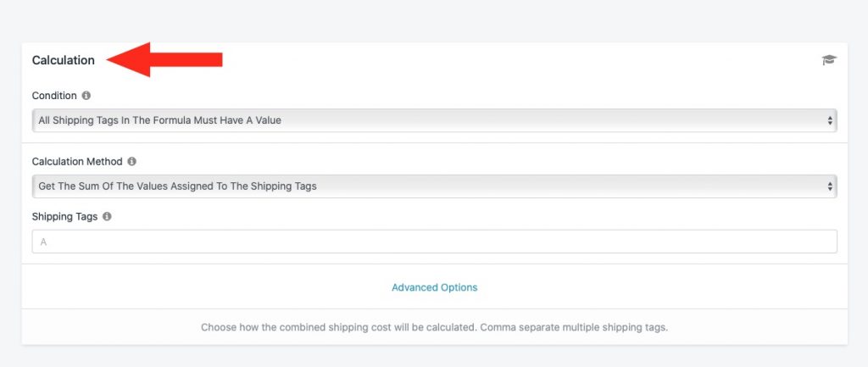Show the Shipping Tags info tooltip icon
The width and height of the screenshot is (868, 367).
(x=107, y=216)
